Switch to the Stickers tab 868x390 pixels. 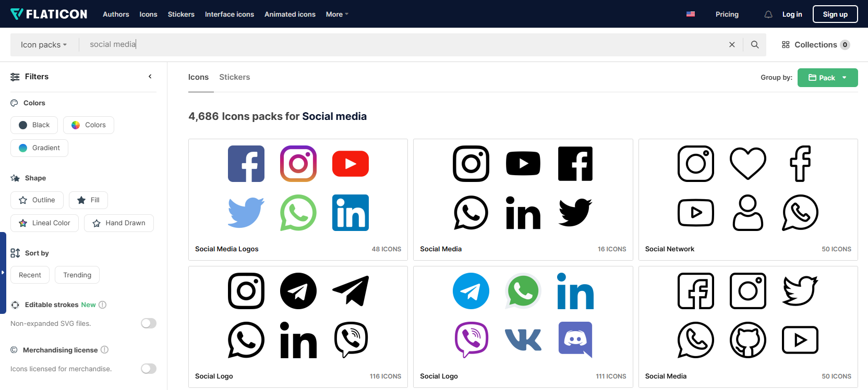point(234,77)
